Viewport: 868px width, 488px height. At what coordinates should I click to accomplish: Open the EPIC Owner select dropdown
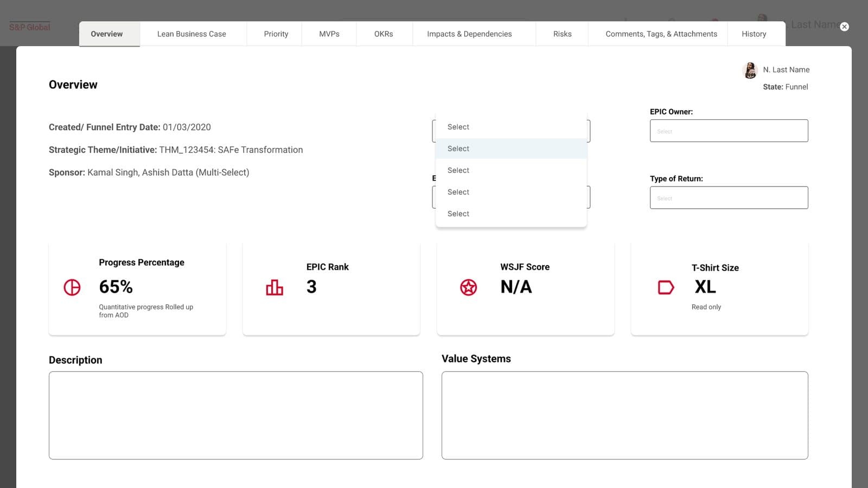[729, 131]
